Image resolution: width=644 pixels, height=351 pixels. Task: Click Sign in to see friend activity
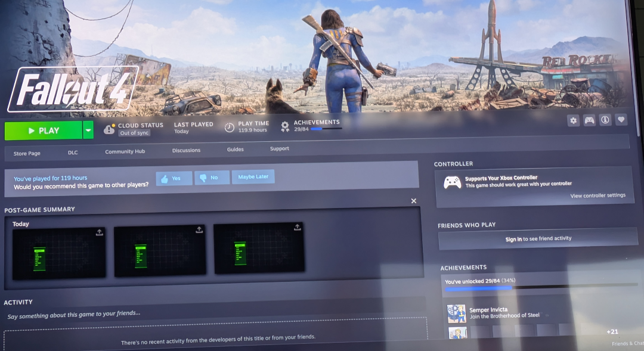(x=538, y=238)
